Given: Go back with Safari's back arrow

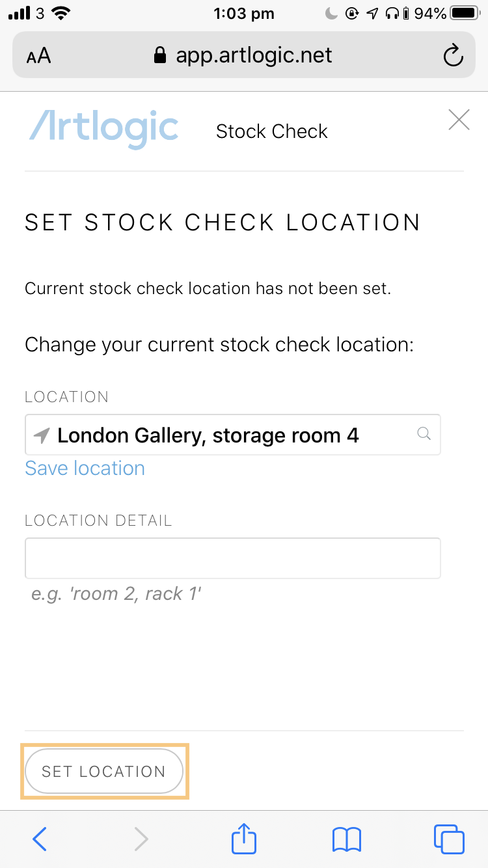Looking at the screenshot, I should [x=40, y=839].
